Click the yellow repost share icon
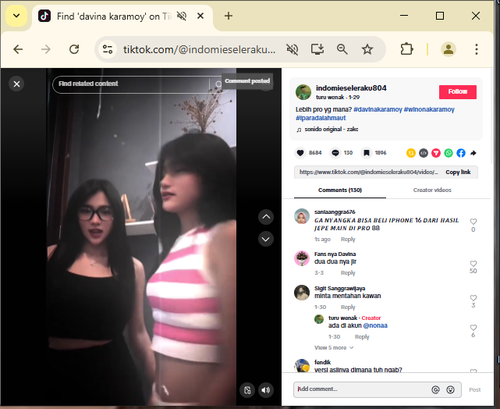The height and width of the screenshot is (409, 500). point(411,153)
